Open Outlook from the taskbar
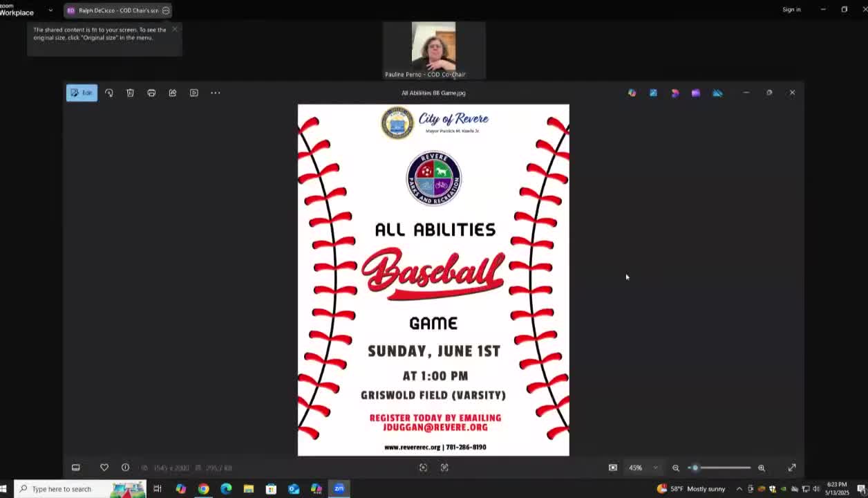Screen dimensions: 868x498 coord(294,489)
